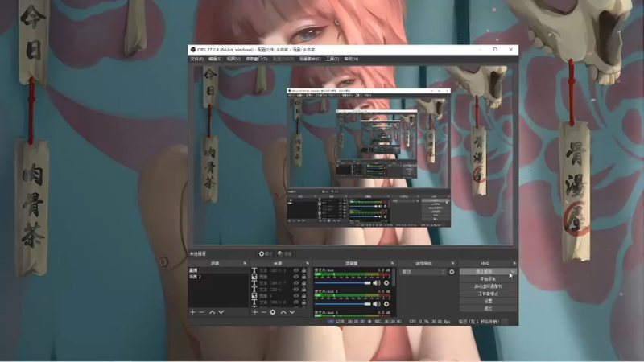The height and width of the screenshot is (362, 644).
Task: Hide the 图像 3 source
Action: [296, 296]
